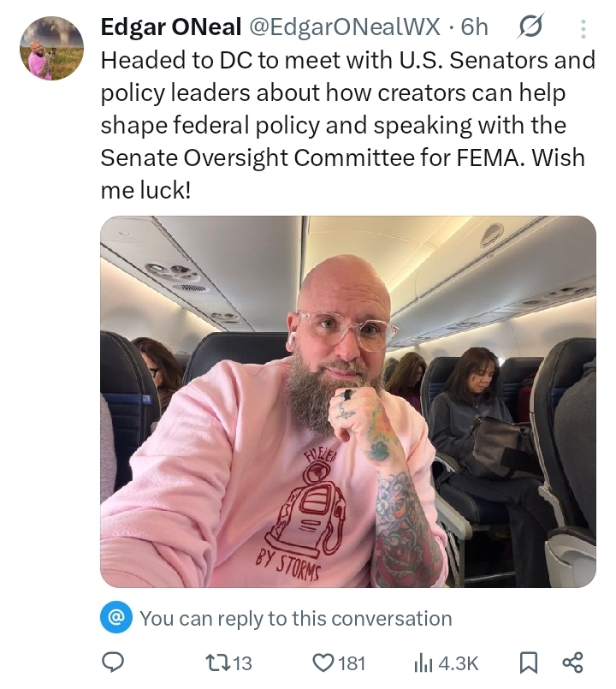Viewport: 616px width, 689px height.
Task: Click the blue @ mention icon
Action: (x=116, y=617)
